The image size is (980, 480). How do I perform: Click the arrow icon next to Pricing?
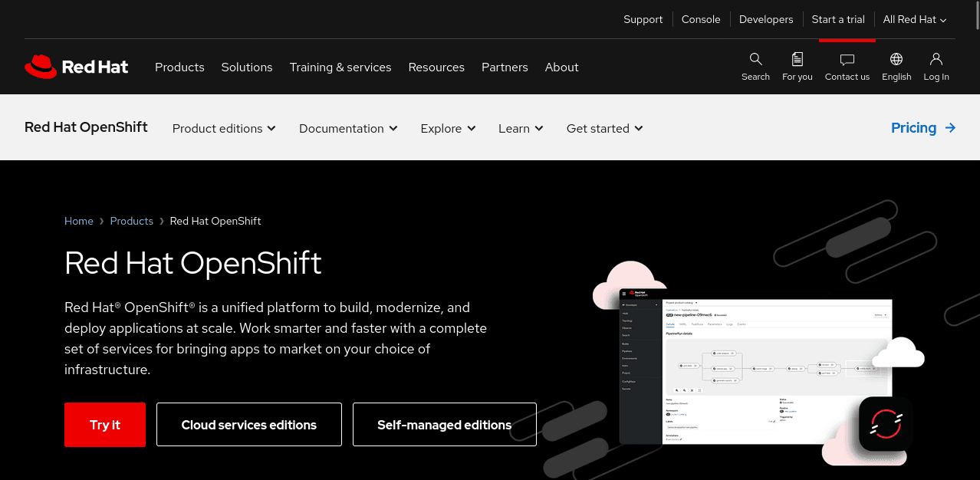click(x=950, y=128)
